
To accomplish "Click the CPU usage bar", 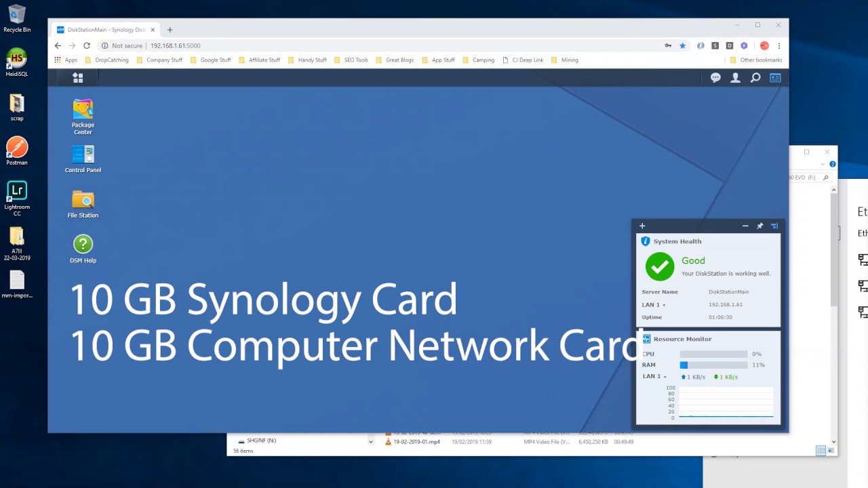I will [x=713, y=354].
